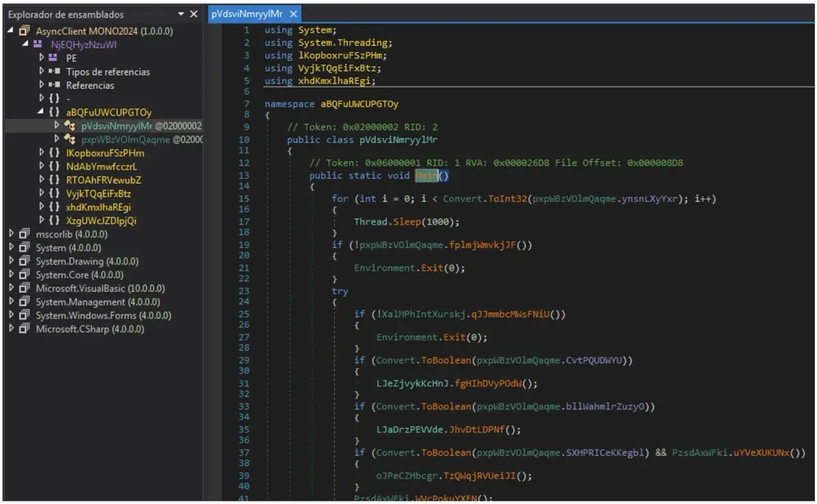Click the namespace braces icon for lKopboxruFSzPHm

coord(54,153)
